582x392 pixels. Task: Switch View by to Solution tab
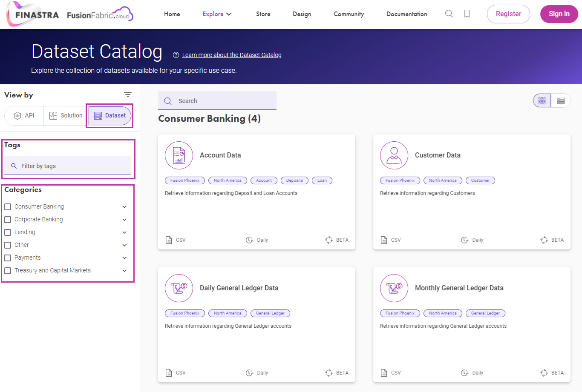point(66,116)
